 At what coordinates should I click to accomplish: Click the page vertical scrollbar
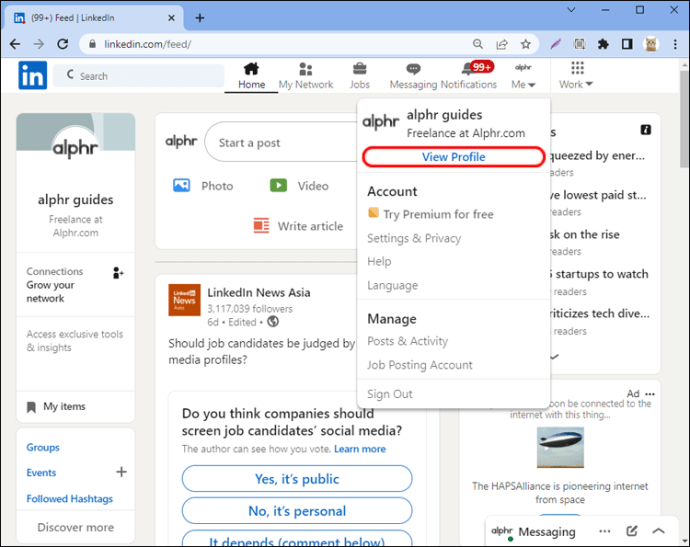pyautogui.click(x=684, y=119)
